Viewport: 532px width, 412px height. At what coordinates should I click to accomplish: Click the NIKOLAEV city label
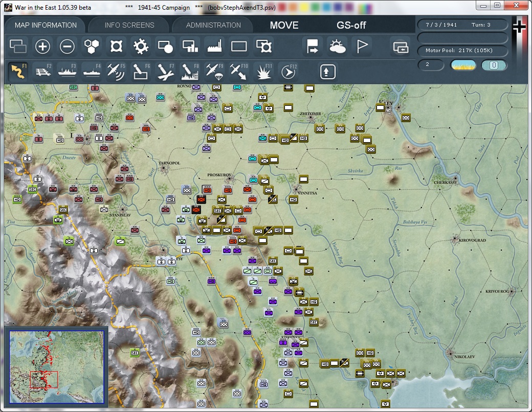coord(464,357)
